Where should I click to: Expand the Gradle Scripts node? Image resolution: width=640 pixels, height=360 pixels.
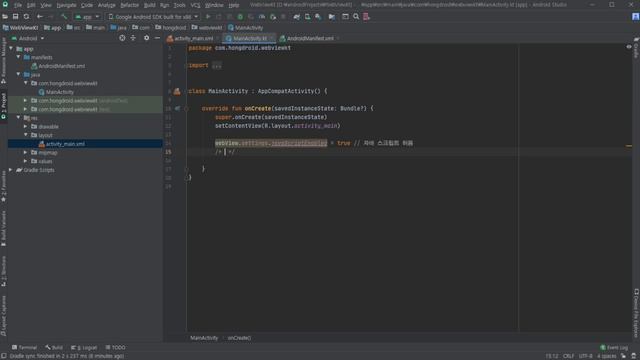tap(11, 170)
